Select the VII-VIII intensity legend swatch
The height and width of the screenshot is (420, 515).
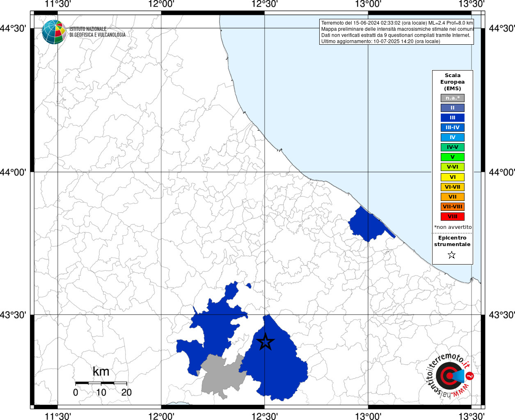pyautogui.click(x=453, y=207)
